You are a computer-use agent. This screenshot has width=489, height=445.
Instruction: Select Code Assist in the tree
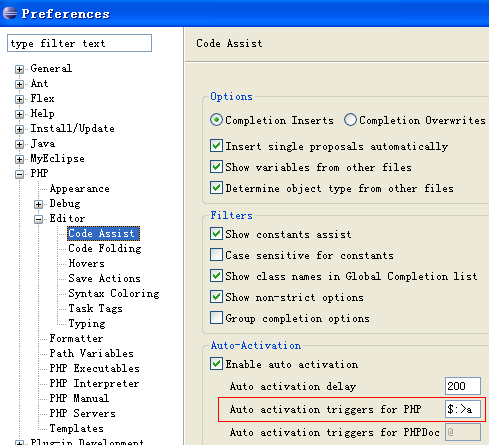103,233
